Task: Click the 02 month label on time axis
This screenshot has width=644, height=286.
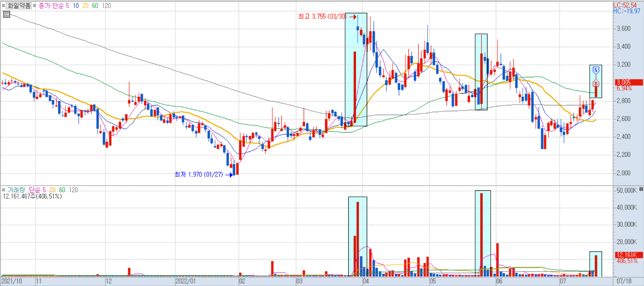Action: [242, 281]
